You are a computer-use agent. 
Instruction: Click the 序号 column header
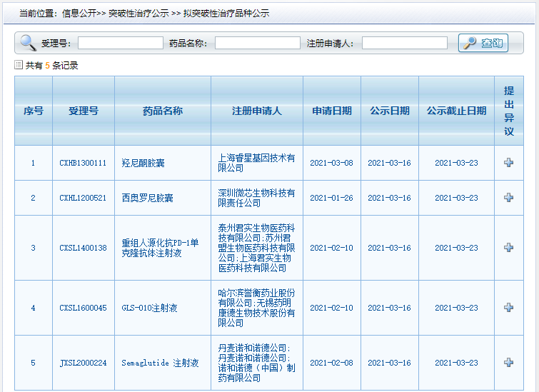pos(34,111)
